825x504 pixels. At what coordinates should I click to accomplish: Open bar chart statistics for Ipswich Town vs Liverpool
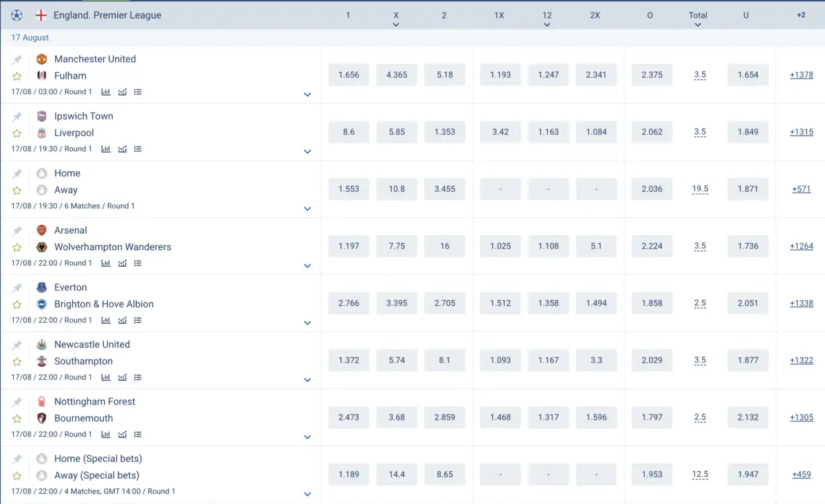pos(106,149)
